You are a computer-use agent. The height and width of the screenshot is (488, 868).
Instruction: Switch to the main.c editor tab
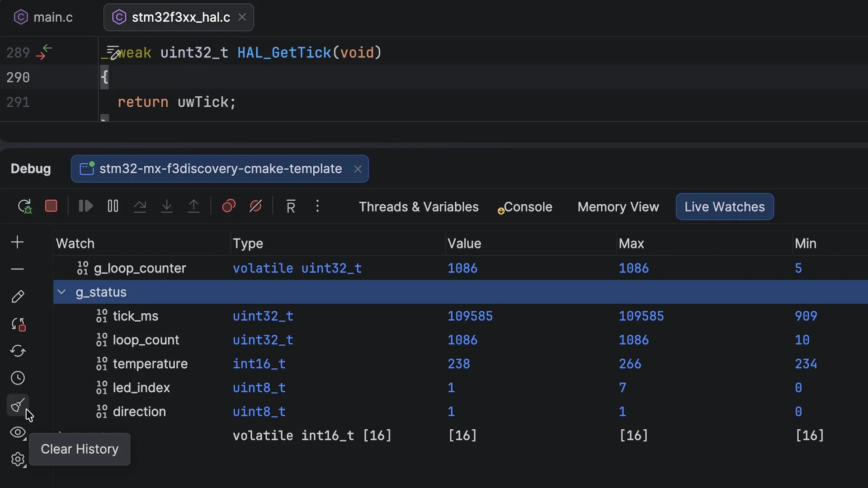(43, 17)
